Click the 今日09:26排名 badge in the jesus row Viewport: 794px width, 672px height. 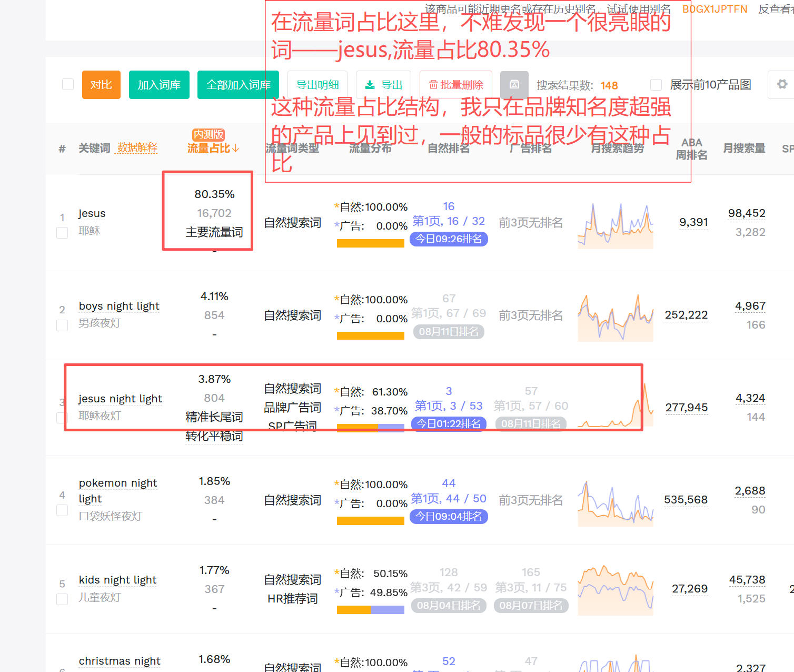(449, 239)
